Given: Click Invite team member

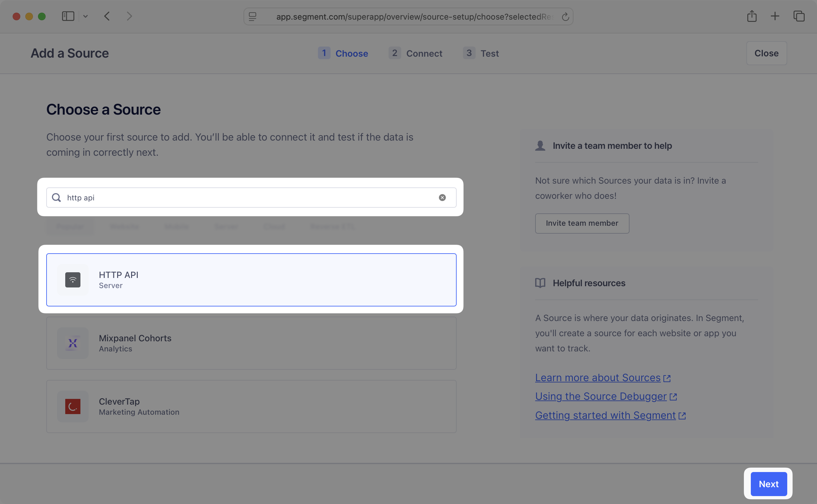Looking at the screenshot, I should (x=582, y=223).
